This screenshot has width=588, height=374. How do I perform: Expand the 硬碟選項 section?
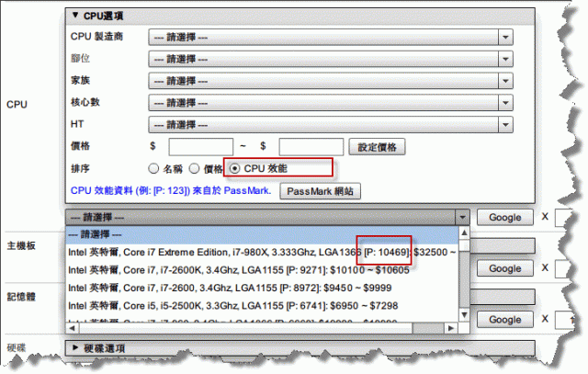pyautogui.click(x=300, y=347)
